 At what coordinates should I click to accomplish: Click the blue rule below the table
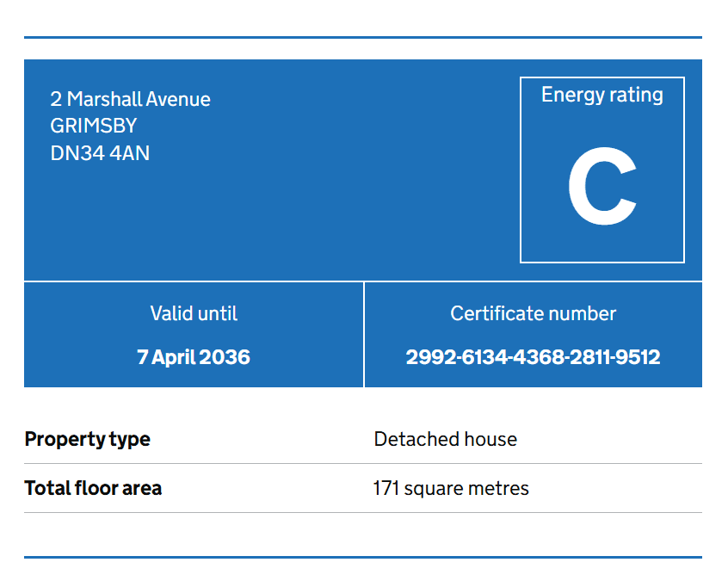pyautogui.click(x=363, y=557)
